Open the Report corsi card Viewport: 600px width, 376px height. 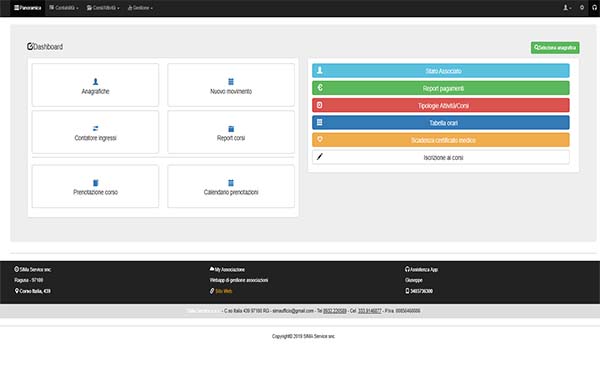point(231,132)
